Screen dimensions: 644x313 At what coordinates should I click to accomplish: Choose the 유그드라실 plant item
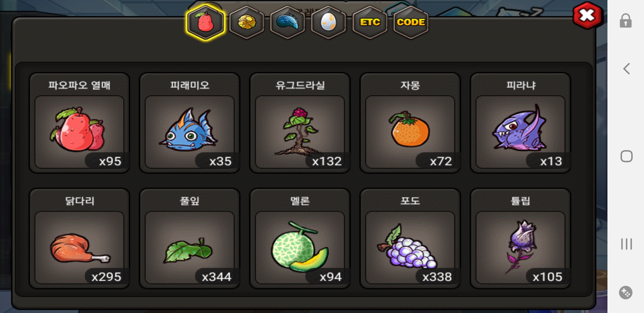300,123
